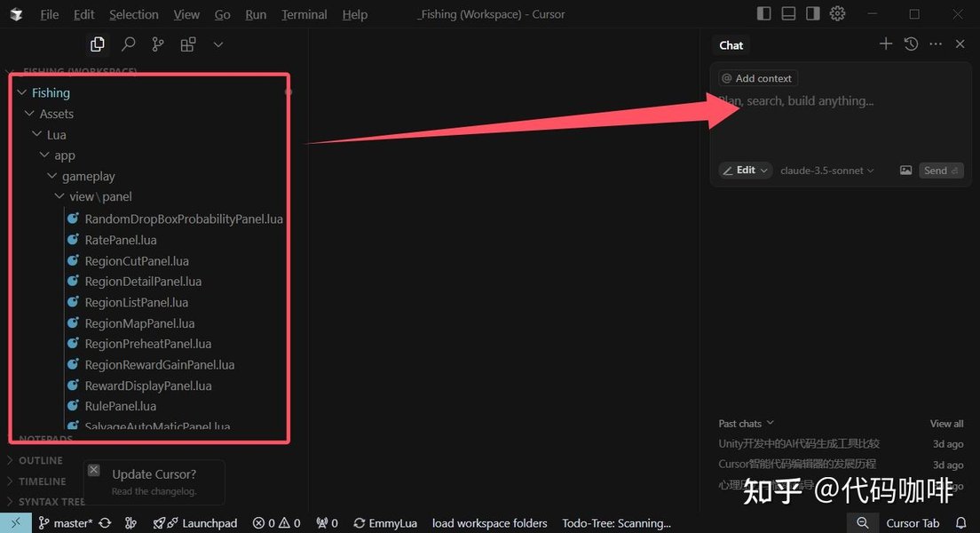Screen dimensions: 980x533
Task: Toggle the bottom panel layout icon
Action: [788, 13]
